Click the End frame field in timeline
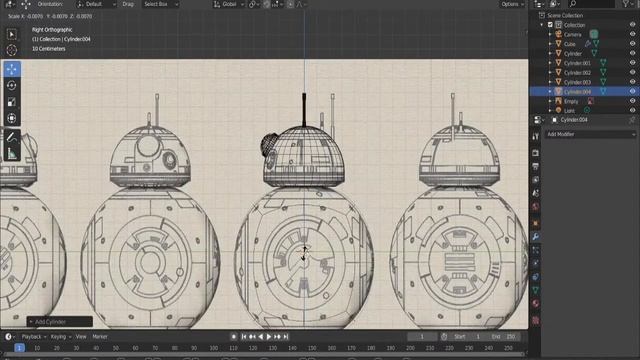The width and height of the screenshot is (640, 360). pyautogui.click(x=504, y=337)
